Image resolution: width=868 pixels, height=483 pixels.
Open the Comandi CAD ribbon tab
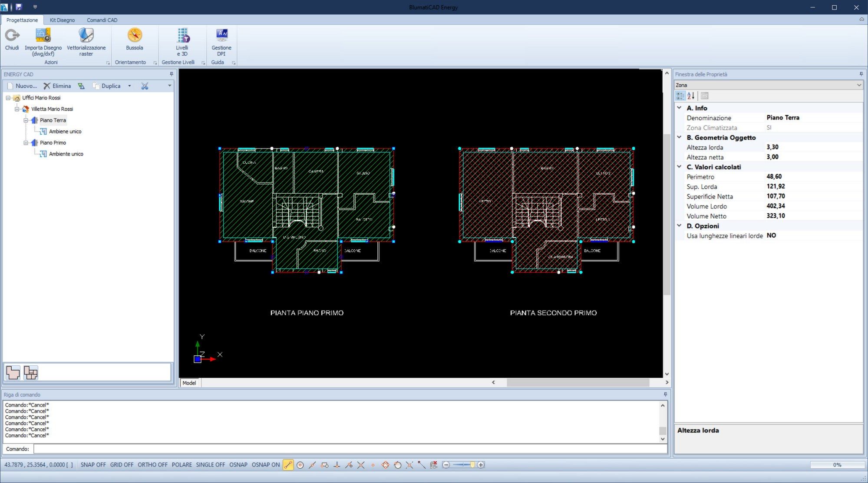coord(102,20)
